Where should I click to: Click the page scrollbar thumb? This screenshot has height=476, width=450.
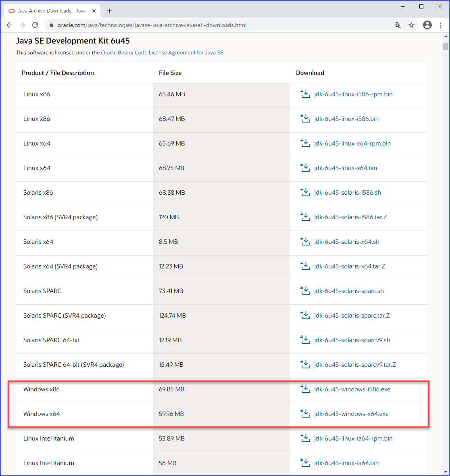(x=446, y=46)
